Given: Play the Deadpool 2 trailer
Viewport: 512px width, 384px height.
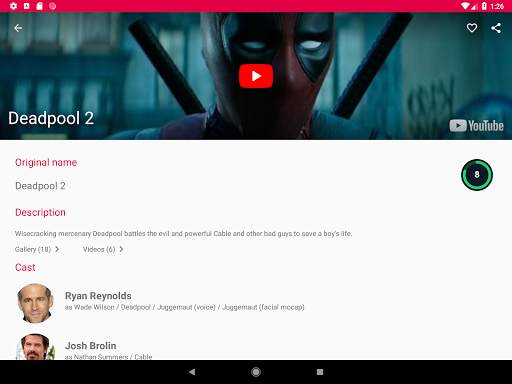Looking at the screenshot, I should (256, 76).
